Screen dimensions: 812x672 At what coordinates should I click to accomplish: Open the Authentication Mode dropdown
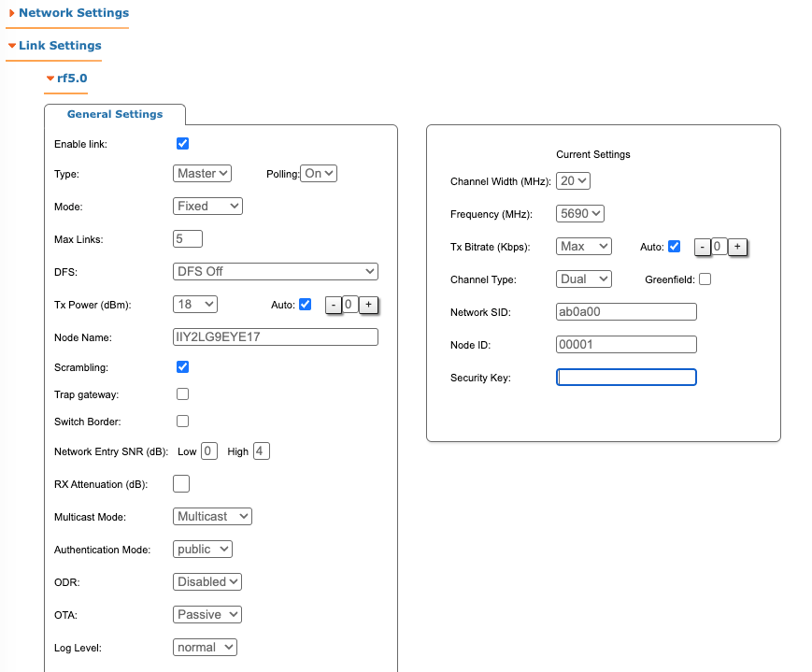(x=203, y=550)
